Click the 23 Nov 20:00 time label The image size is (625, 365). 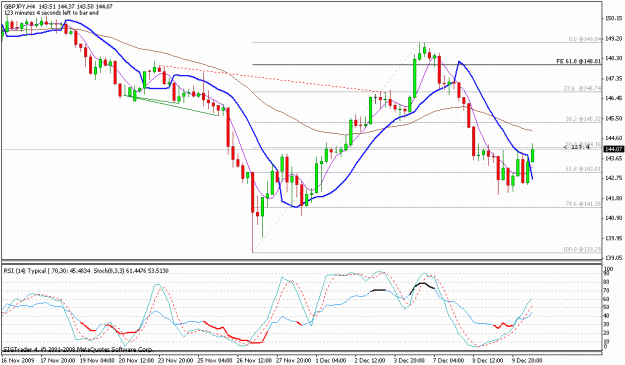(x=176, y=361)
